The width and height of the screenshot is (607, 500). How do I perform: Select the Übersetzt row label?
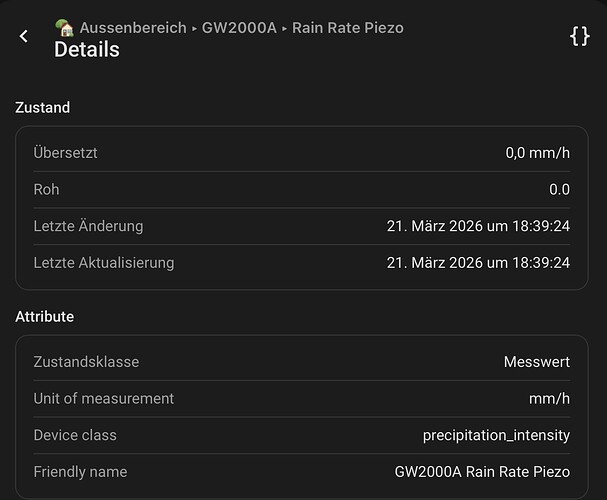point(65,153)
